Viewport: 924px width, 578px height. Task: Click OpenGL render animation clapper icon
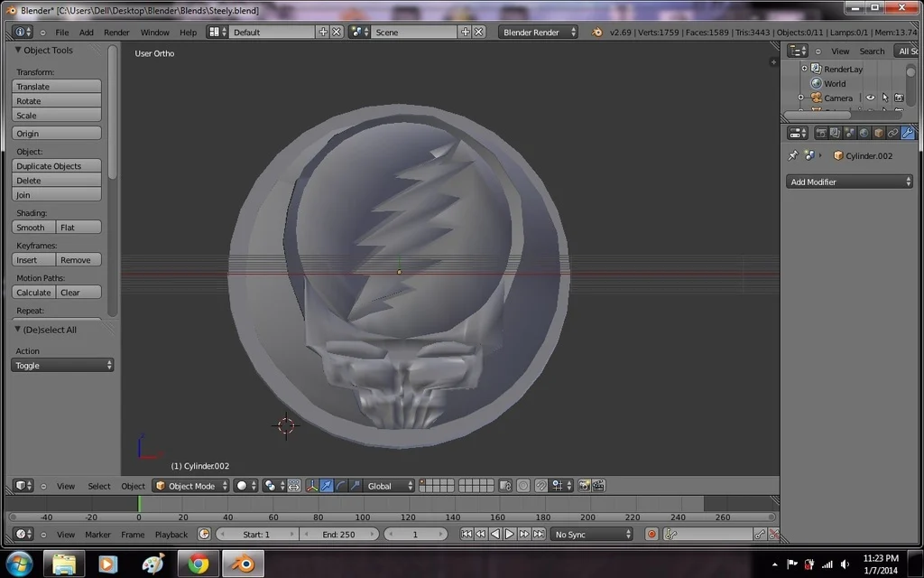[598, 485]
